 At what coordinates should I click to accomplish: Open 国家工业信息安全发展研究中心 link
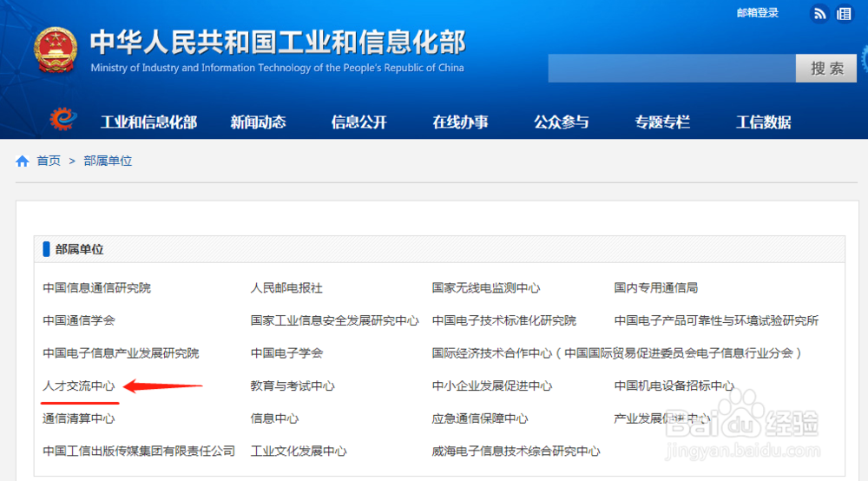(x=335, y=320)
